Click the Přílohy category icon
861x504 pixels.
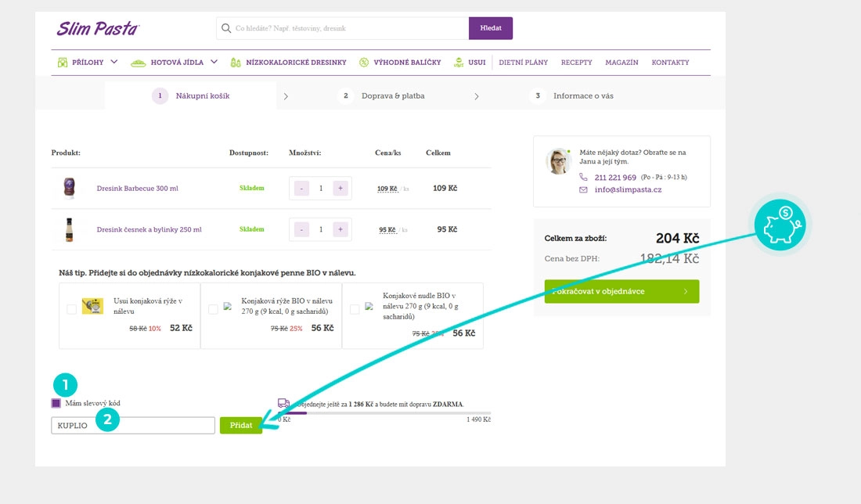(63, 63)
